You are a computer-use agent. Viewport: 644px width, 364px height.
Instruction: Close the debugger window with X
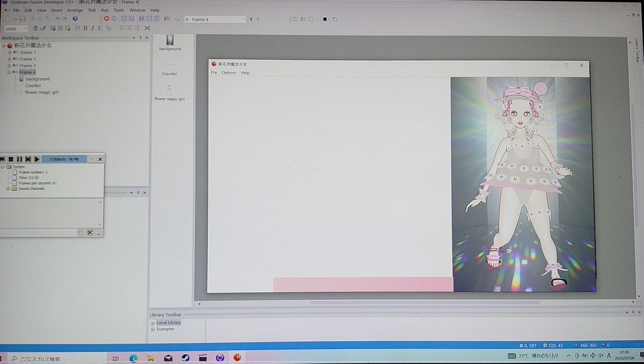tap(100, 159)
